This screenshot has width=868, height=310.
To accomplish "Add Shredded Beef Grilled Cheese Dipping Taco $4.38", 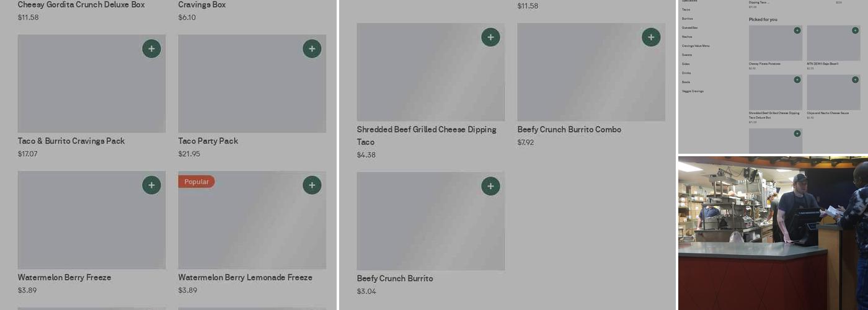I will pos(490,37).
